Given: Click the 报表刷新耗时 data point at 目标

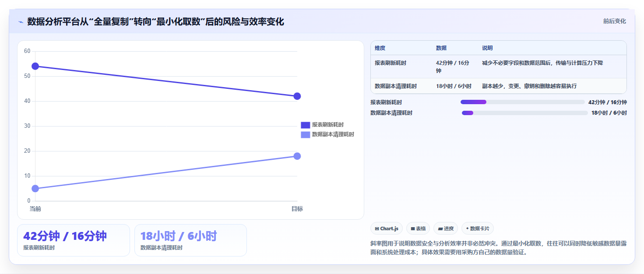Looking at the screenshot, I should tap(297, 96).
